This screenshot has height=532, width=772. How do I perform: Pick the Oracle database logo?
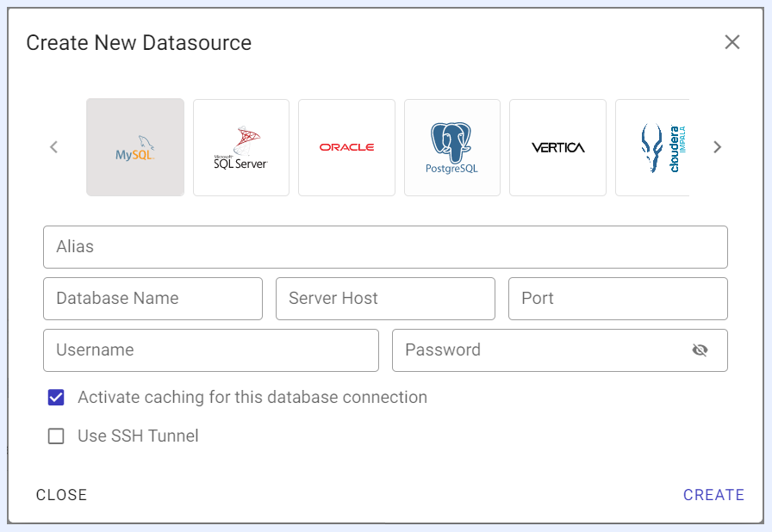pos(346,147)
